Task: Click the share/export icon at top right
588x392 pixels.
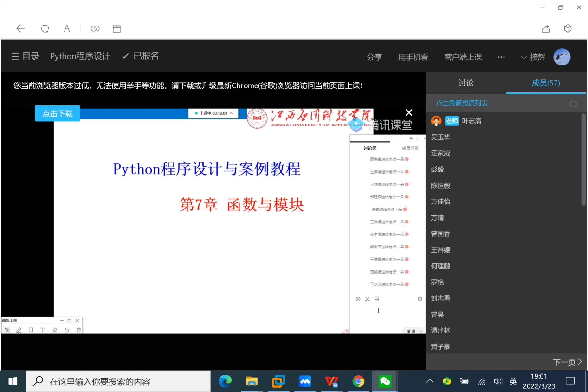Action: (546, 29)
